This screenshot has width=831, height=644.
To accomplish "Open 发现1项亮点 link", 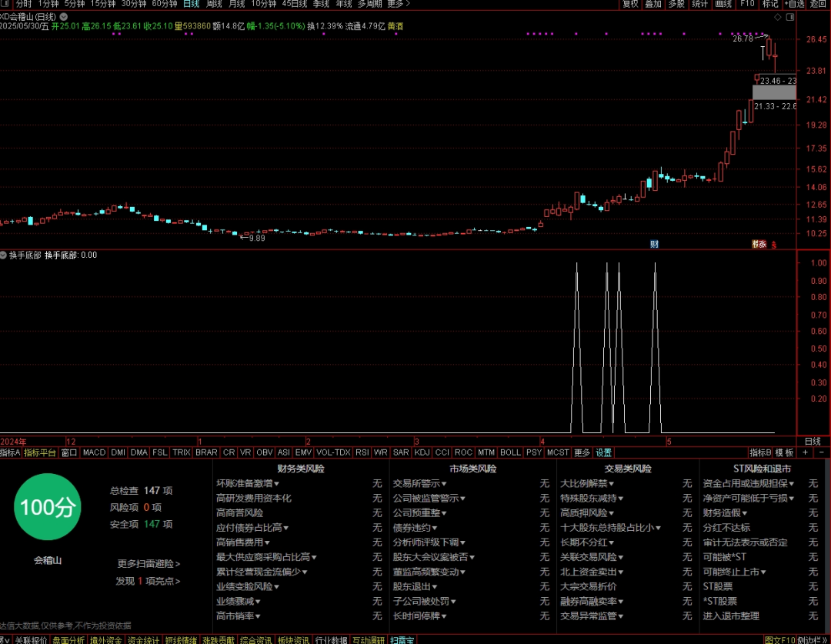I will tap(148, 581).
